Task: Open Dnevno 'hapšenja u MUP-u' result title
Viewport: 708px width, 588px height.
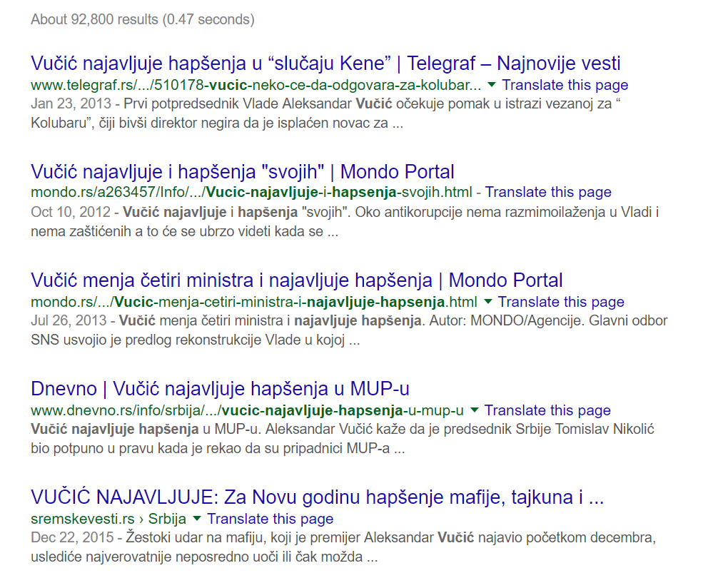Action: (x=220, y=389)
